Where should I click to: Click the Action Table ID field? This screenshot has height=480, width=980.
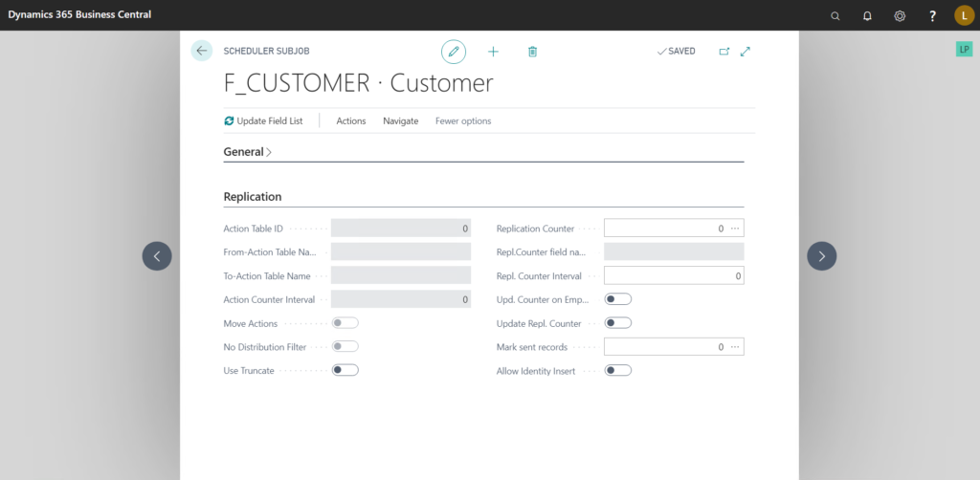(x=401, y=228)
